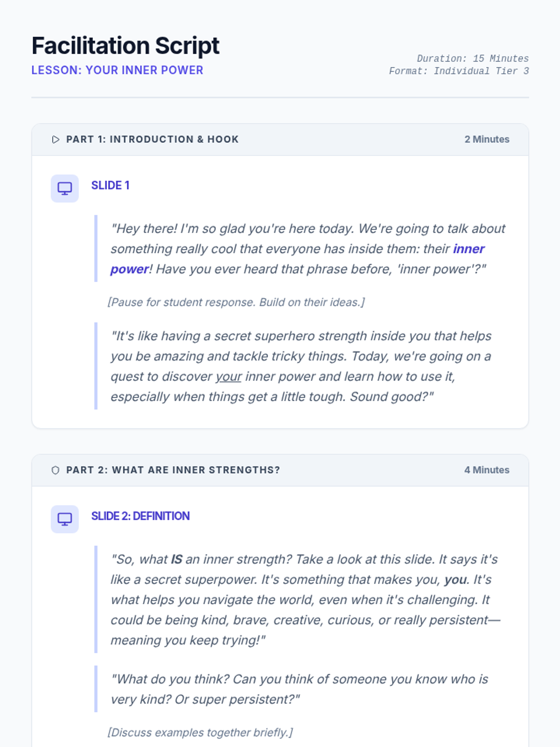Click the Duration: 15 Minutes label
This screenshot has height=747, width=560.
473,58
